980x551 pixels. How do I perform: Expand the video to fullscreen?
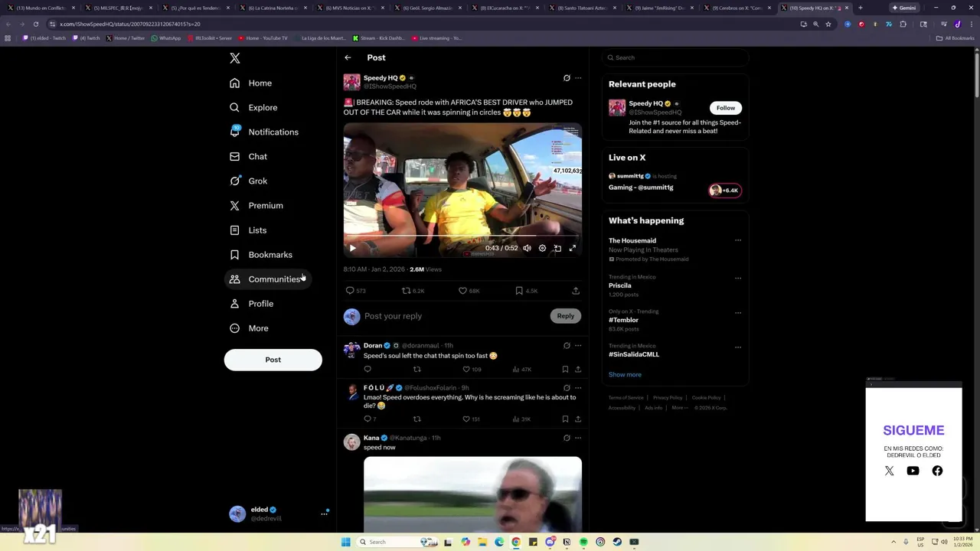point(572,248)
